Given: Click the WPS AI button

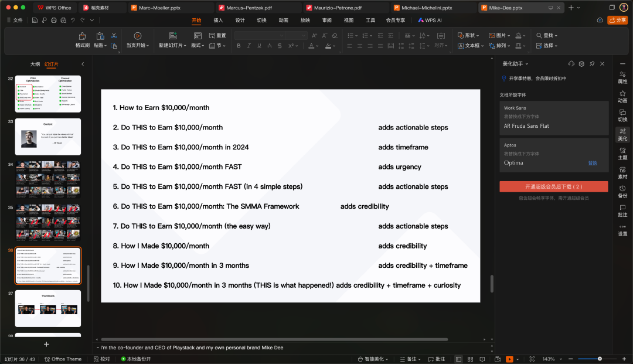Looking at the screenshot, I should [430, 20].
